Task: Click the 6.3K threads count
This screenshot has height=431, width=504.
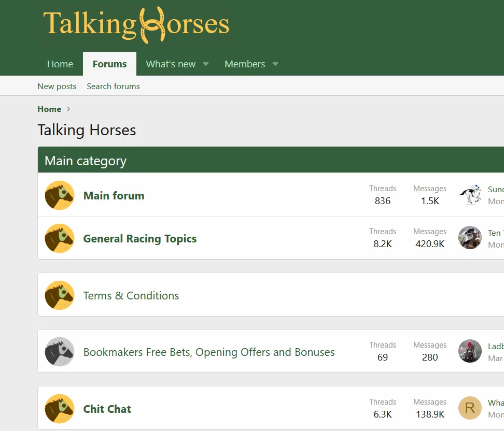Action: pos(383,414)
